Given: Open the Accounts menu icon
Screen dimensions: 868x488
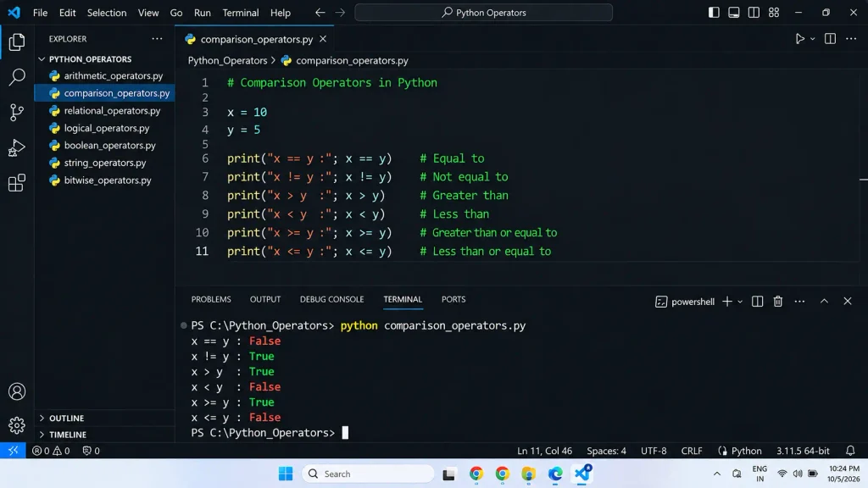Looking at the screenshot, I should (17, 391).
